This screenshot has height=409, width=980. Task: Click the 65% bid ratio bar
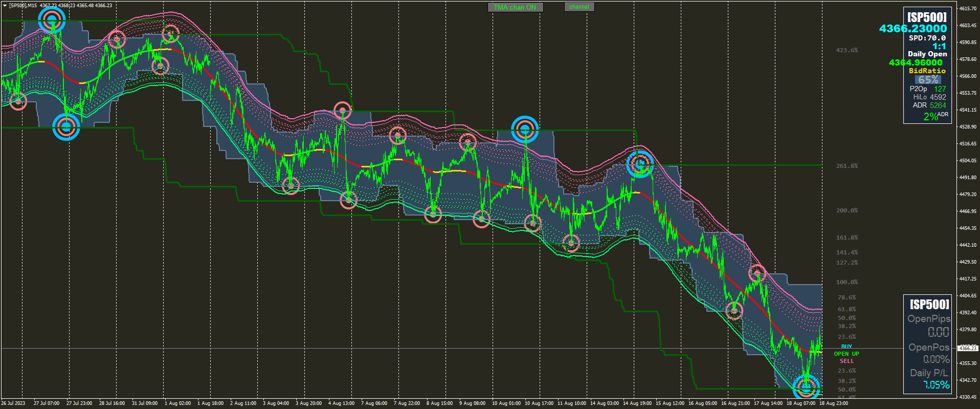pyautogui.click(x=928, y=79)
